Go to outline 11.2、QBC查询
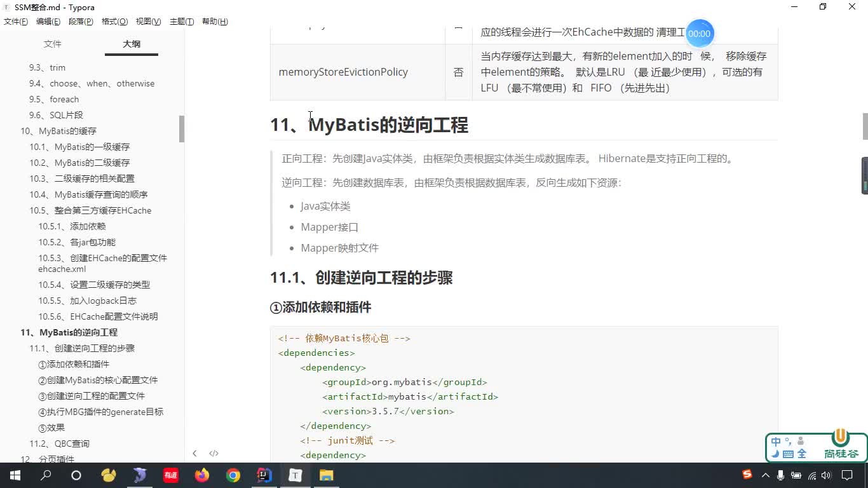The width and height of the screenshot is (868, 488). coord(59,444)
